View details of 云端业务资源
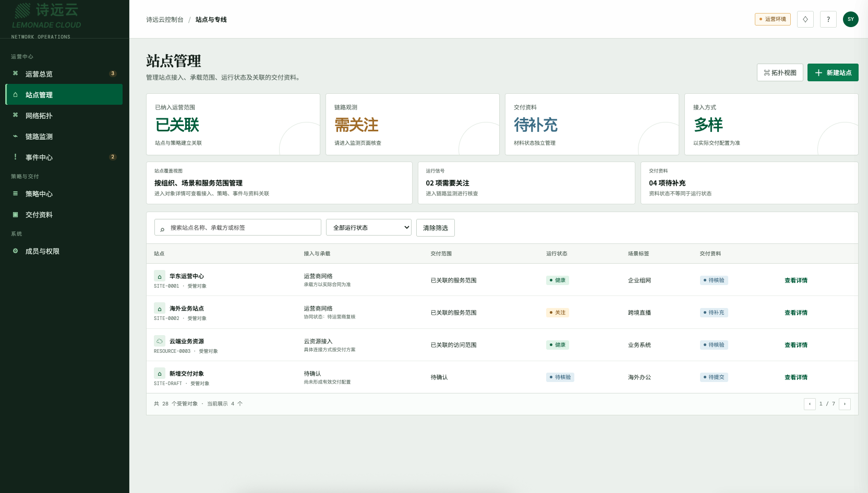 (796, 345)
